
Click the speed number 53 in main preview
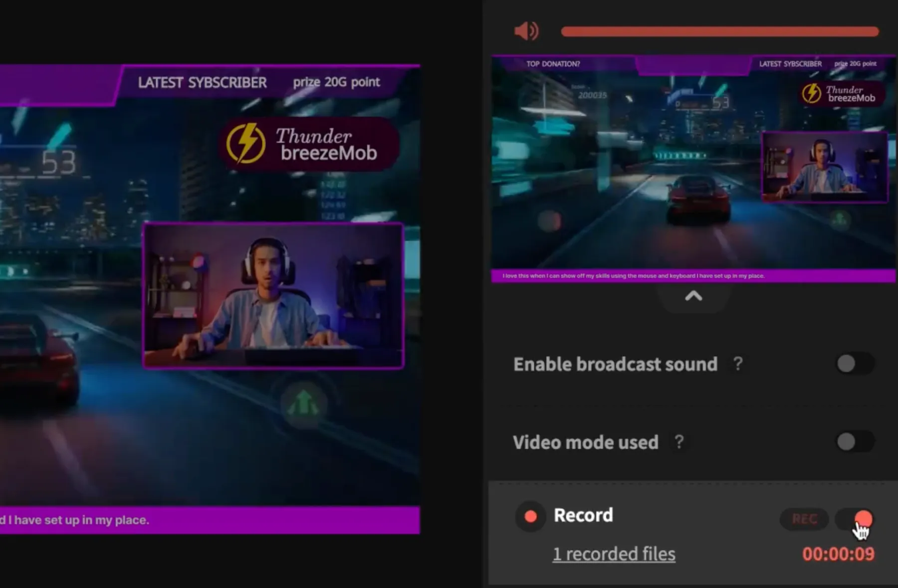(59, 163)
